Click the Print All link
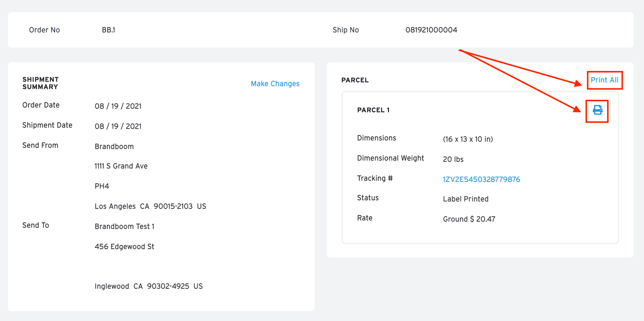 click(x=604, y=80)
